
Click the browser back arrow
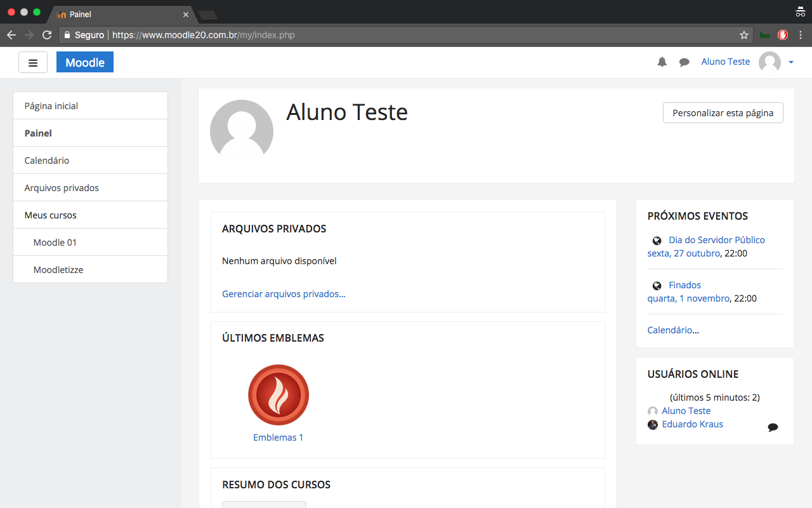[11, 35]
